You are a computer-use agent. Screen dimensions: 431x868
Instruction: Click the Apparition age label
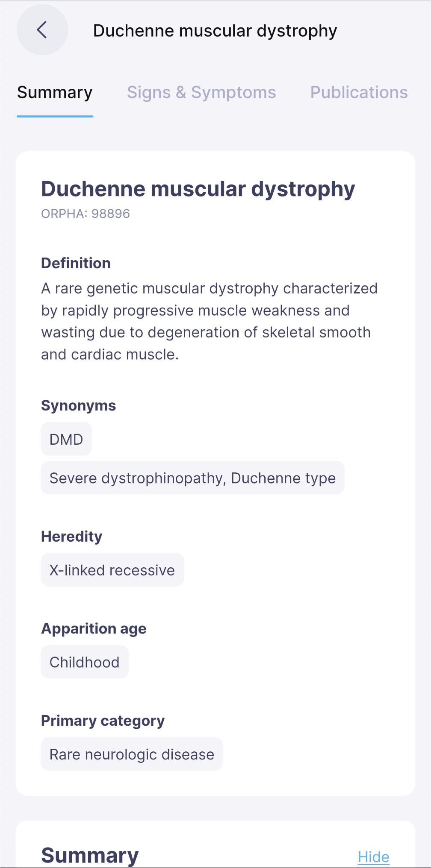click(x=94, y=628)
